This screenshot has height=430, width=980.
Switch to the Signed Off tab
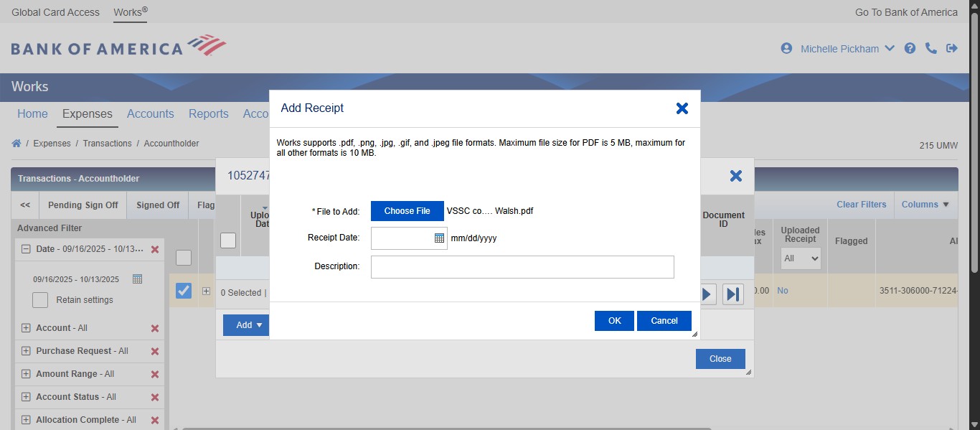click(x=157, y=205)
